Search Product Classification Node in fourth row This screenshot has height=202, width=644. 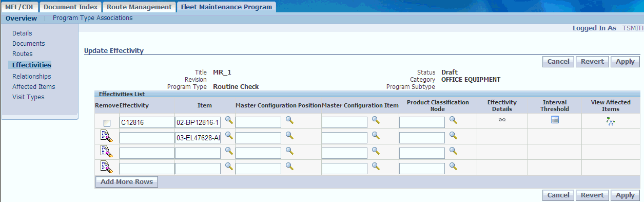[453, 167]
